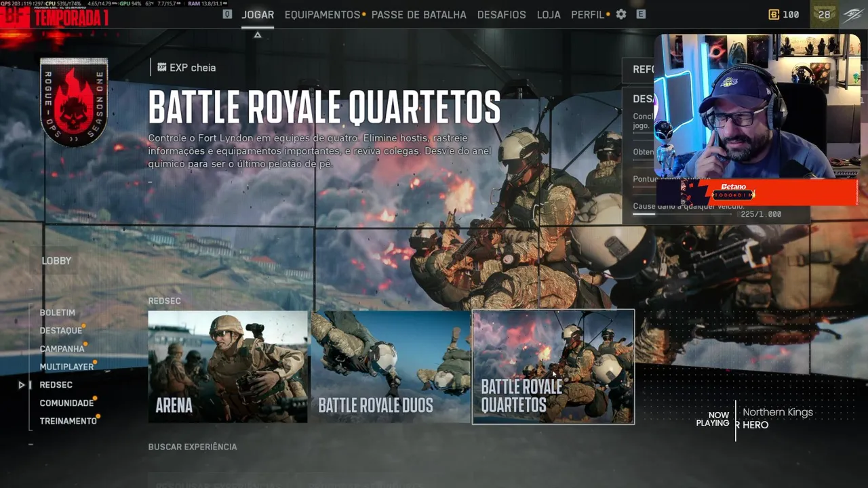Click the TEMPORADA 1 season label
Viewport: 868px width, 488px height.
click(x=71, y=18)
